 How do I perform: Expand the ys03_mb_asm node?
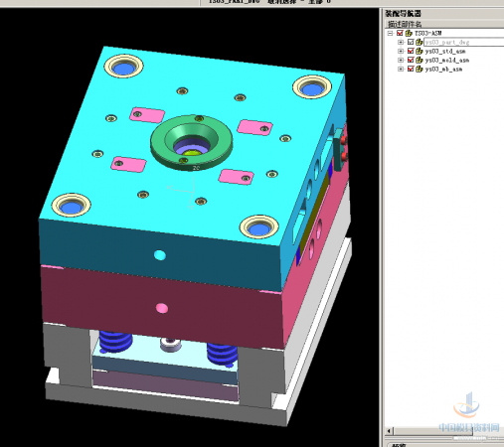pos(401,69)
